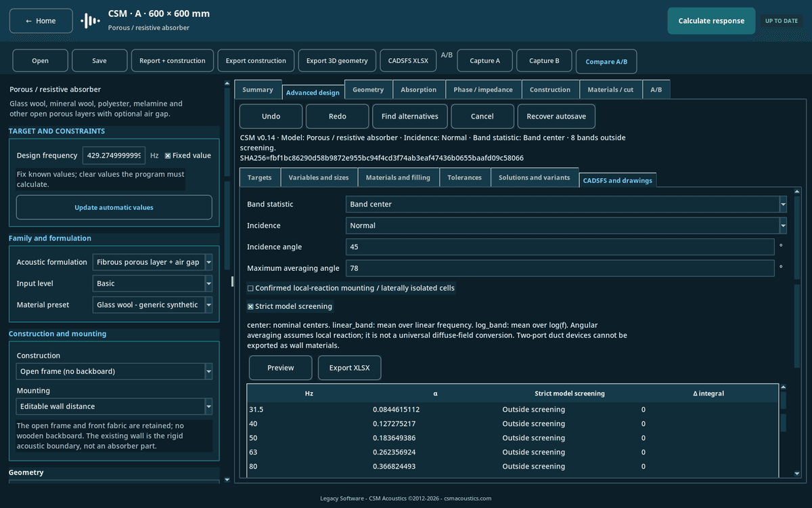Expand the Band statistic dropdown
Screen dimensions: 812x508
coord(566,204)
